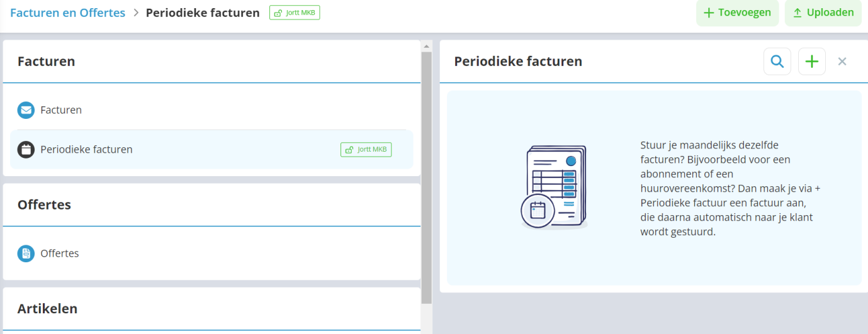Click the Facturen section header
This screenshot has height=334, width=868.
pos(46,62)
